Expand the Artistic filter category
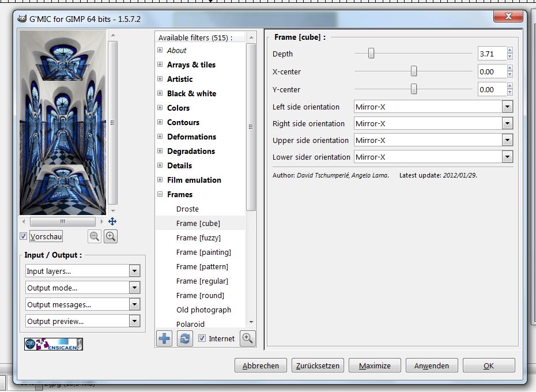 [x=160, y=79]
